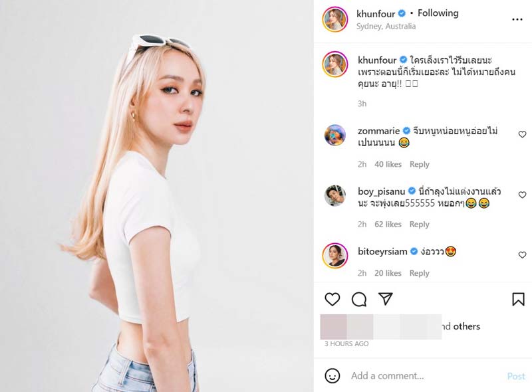This screenshot has height=392, width=532.
Task: Click the Following button in the header
Action: 438,13
